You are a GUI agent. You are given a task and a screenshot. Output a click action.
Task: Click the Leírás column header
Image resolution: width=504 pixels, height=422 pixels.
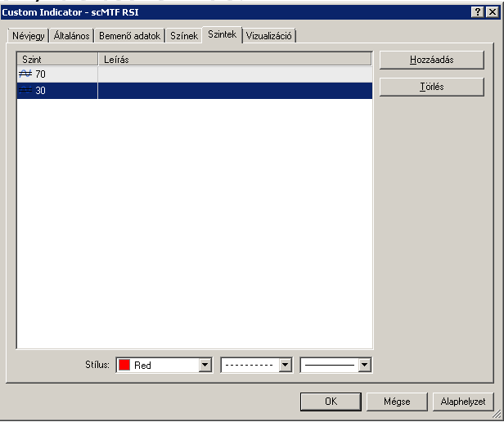click(x=235, y=60)
